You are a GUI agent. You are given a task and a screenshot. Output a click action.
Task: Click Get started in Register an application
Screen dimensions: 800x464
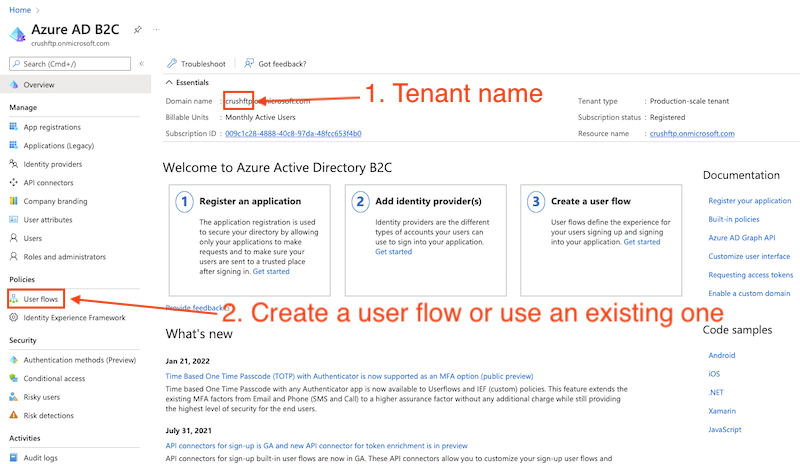pos(271,271)
